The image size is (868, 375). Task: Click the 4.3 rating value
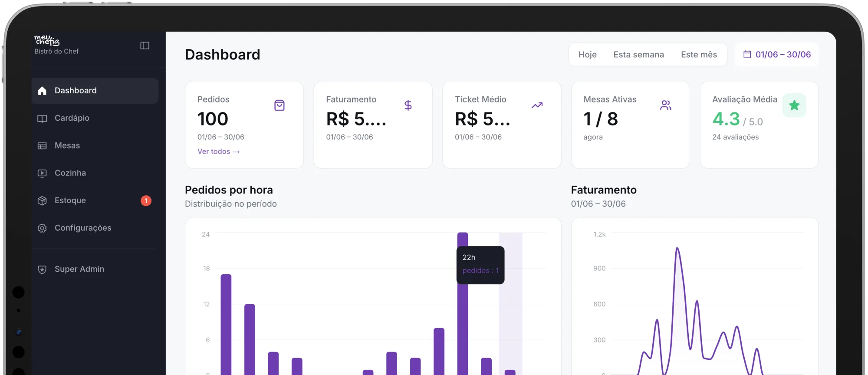point(726,119)
